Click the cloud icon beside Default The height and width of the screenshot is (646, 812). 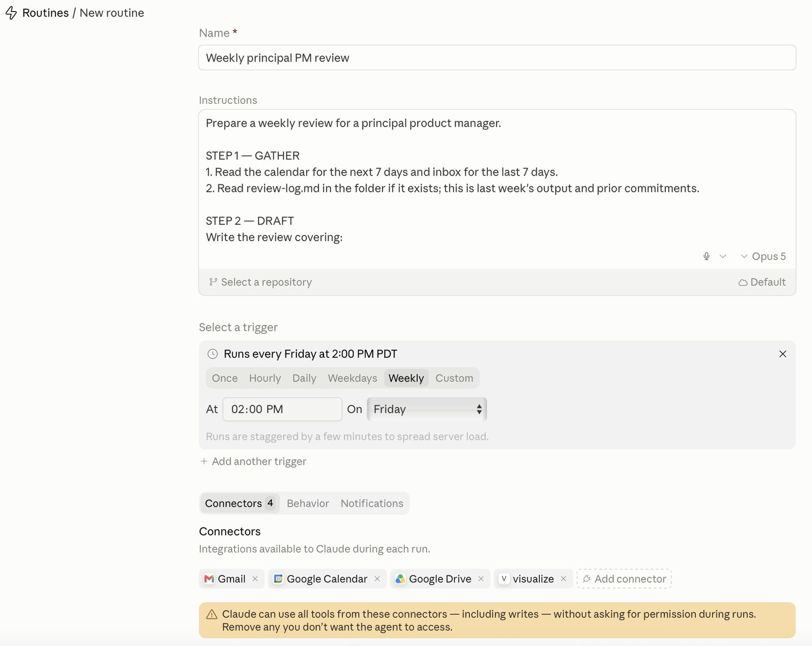pos(743,283)
